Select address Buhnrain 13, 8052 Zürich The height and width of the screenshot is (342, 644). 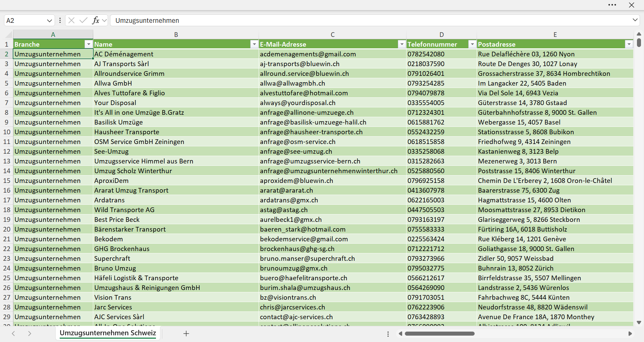555,268
